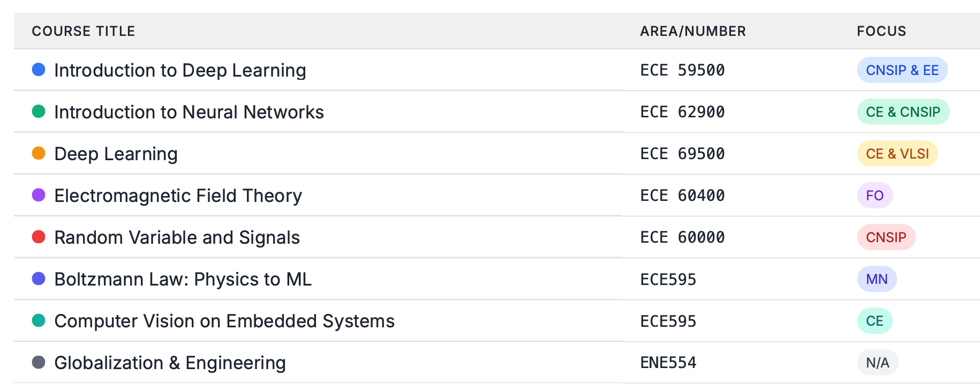Click the CNSIP & EE focus tag
The height and width of the screenshot is (390, 980).
coord(902,70)
